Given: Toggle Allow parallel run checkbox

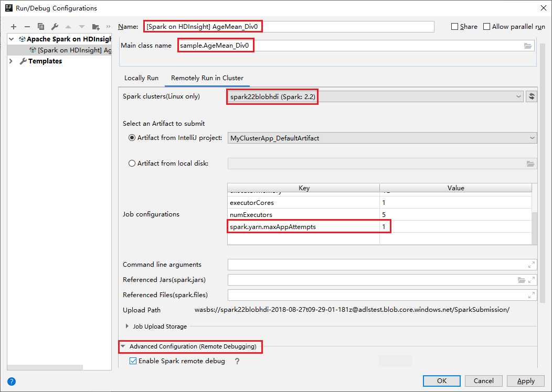Looking at the screenshot, I should point(486,27).
